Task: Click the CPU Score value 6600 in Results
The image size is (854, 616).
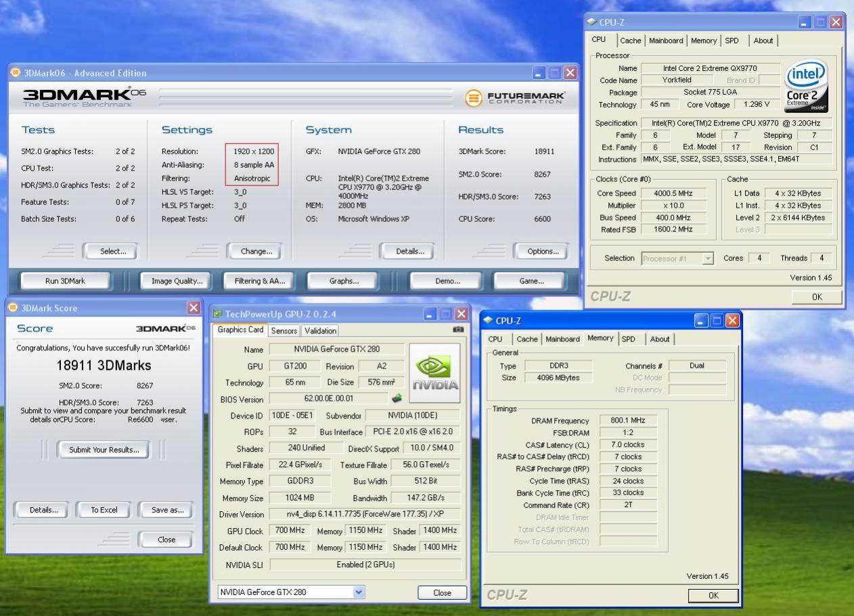Action: point(544,218)
